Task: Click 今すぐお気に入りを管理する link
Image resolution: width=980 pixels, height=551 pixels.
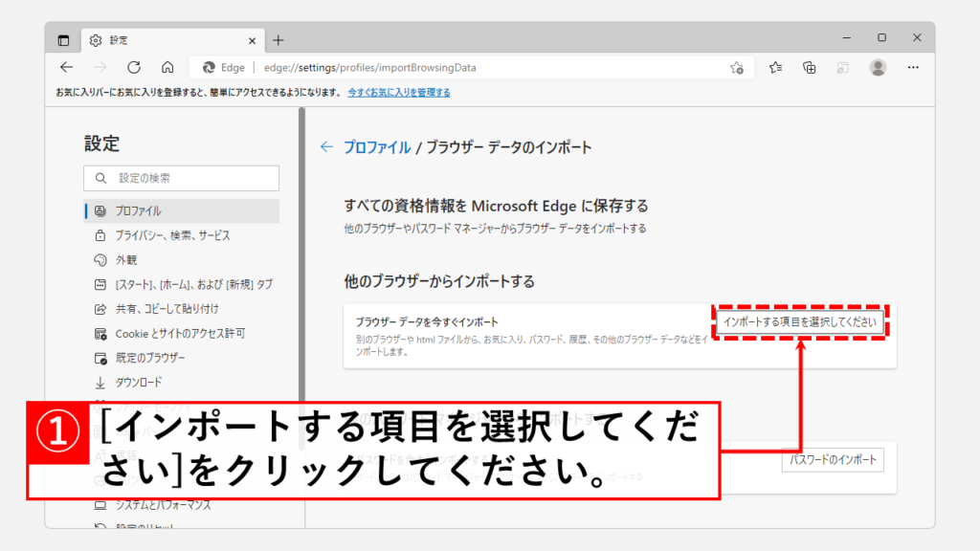Action: tap(398, 93)
